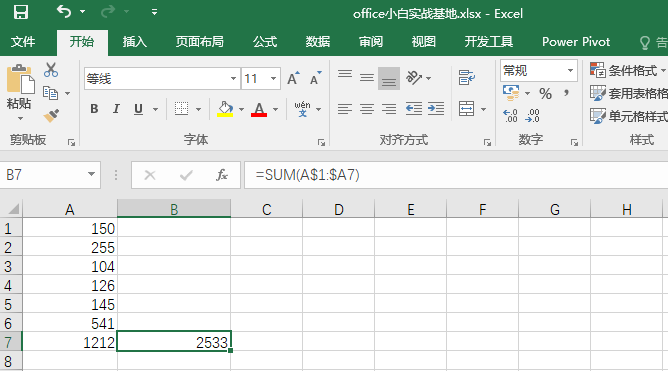Screen dimensions: 668x371
Task: Toggle underline formatting
Action: pos(138,109)
